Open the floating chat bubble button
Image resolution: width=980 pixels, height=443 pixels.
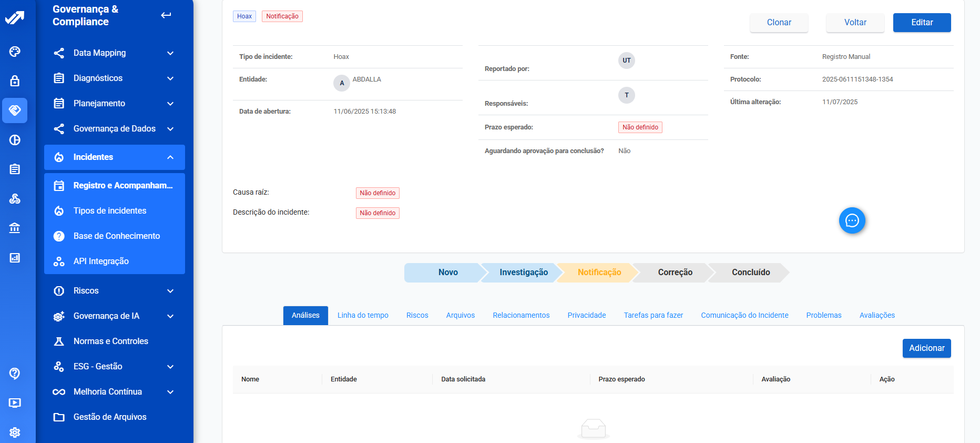pyautogui.click(x=852, y=220)
